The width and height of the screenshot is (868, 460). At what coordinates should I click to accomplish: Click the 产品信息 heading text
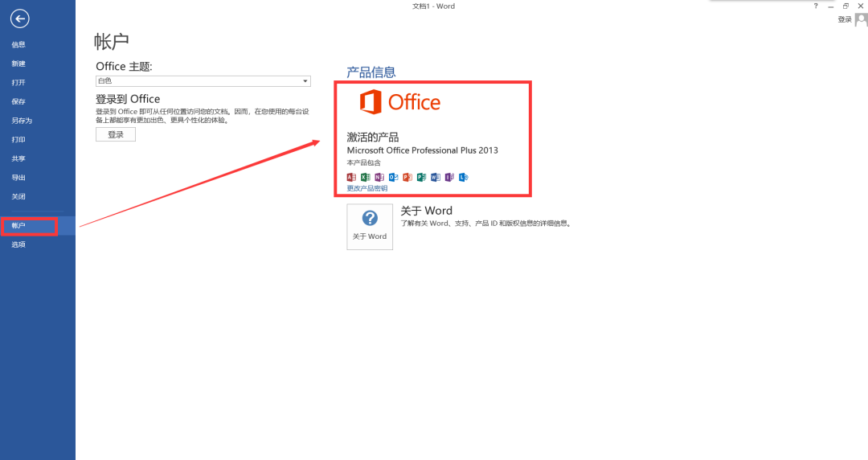pos(371,72)
